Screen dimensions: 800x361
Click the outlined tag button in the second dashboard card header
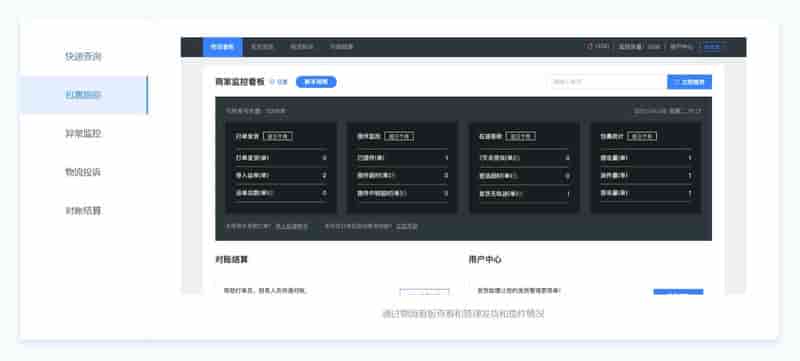click(x=399, y=136)
